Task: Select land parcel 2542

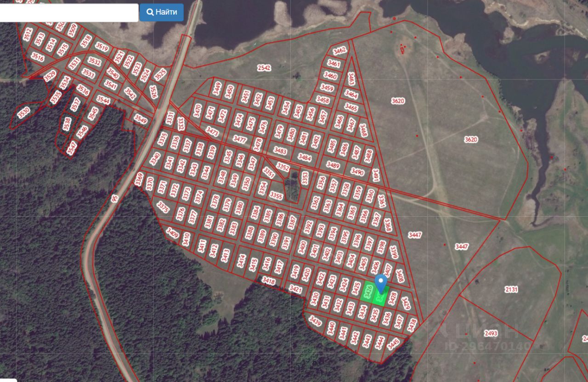Action: click(x=264, y=68)
